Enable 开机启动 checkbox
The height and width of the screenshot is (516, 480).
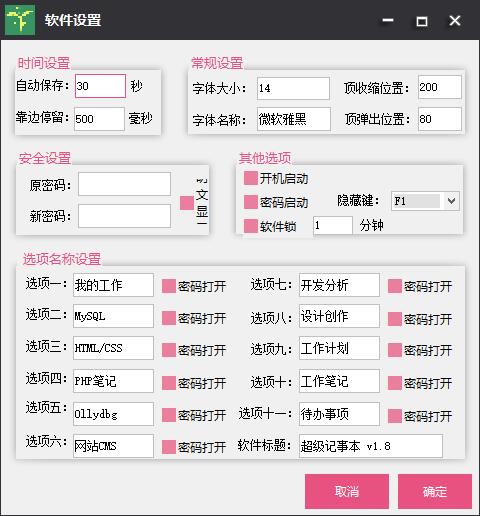[251, 178]
